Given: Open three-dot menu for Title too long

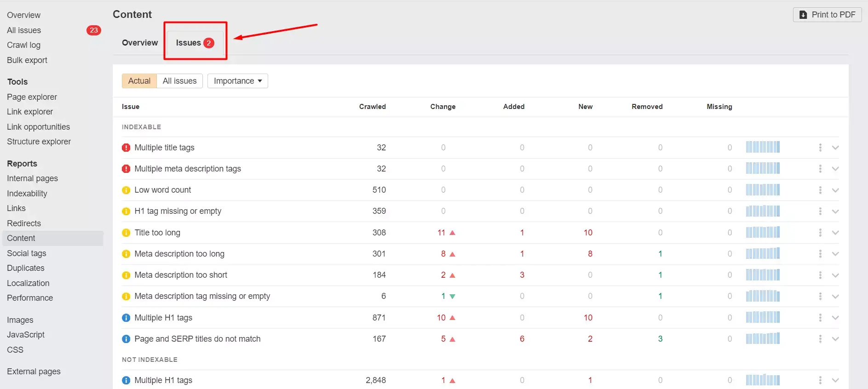Looking at the screenshot, I should tap(820, 233).
